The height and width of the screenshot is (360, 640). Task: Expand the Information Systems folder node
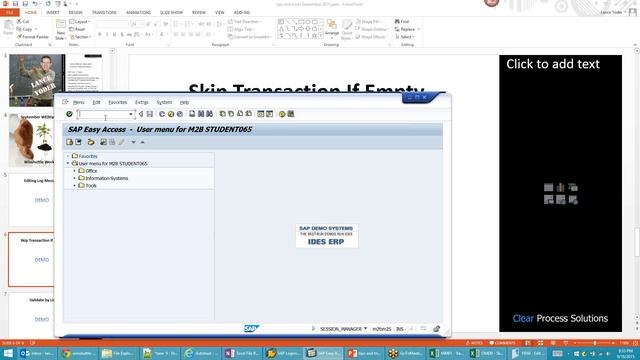(75, 178)
